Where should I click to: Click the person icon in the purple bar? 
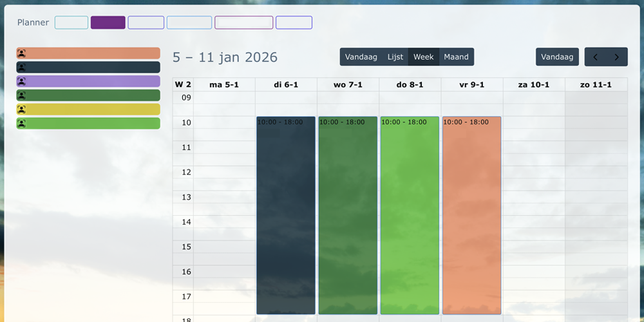click(x=21, y=81)
